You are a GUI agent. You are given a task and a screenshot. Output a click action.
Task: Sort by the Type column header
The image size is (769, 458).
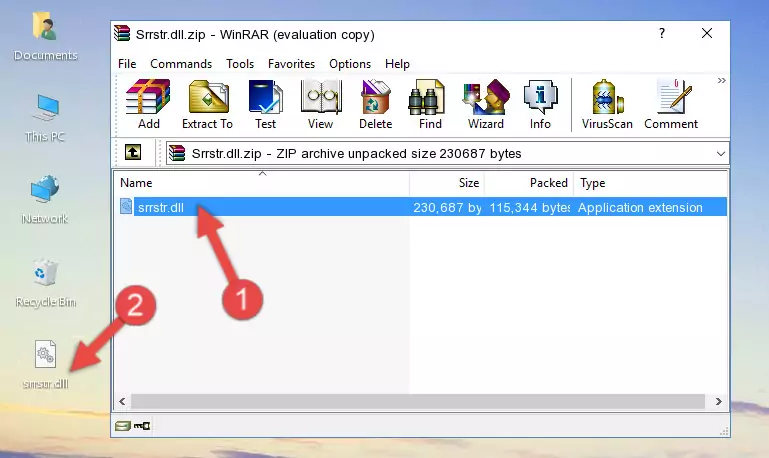click(650, 183)
